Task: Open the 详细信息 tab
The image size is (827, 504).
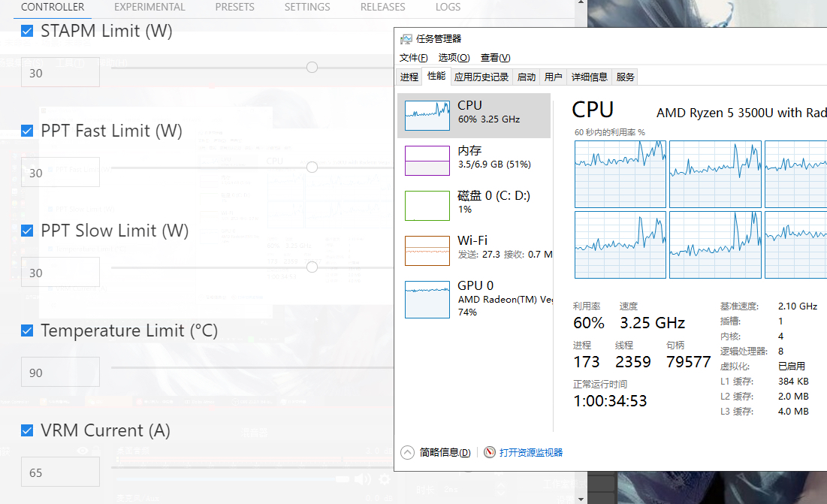Action: pyautogui.click(x=590, y=77)
